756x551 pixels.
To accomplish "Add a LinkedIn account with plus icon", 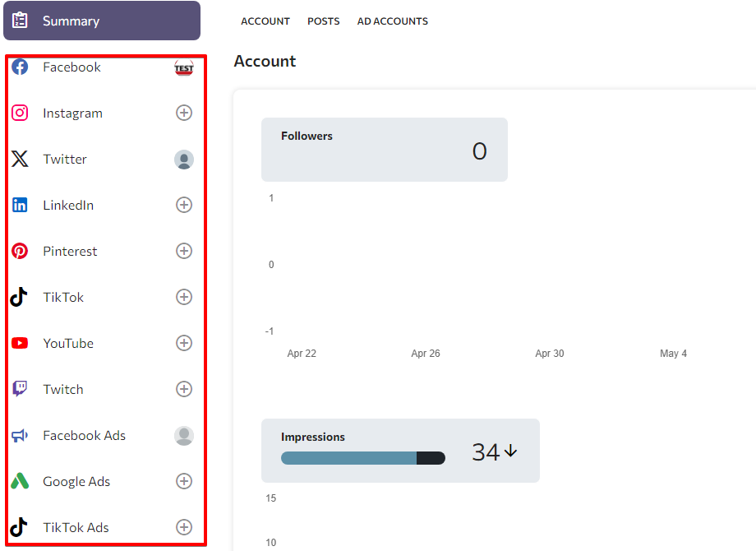I will (x=184, y=205).
